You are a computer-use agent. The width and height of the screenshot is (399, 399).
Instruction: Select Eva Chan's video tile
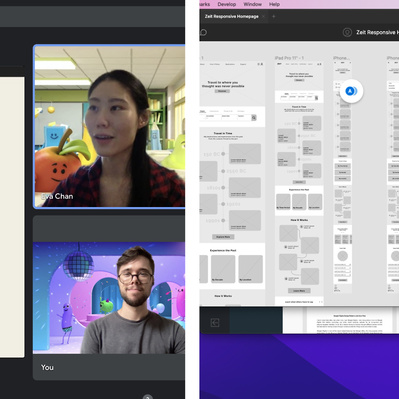[109, 127]
